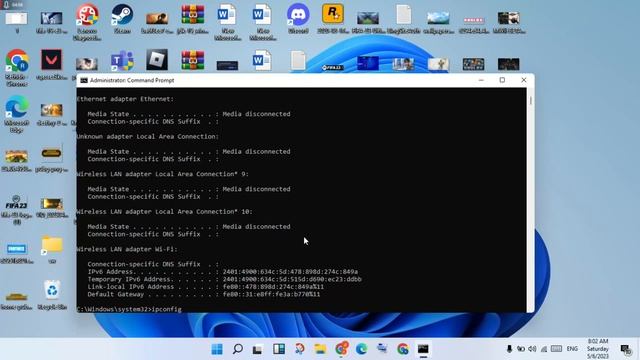Select the FIFA 23 thumbnail behind Command Prompt title
The height and width of the screenshot is (360, 640).
coord(333,67)
